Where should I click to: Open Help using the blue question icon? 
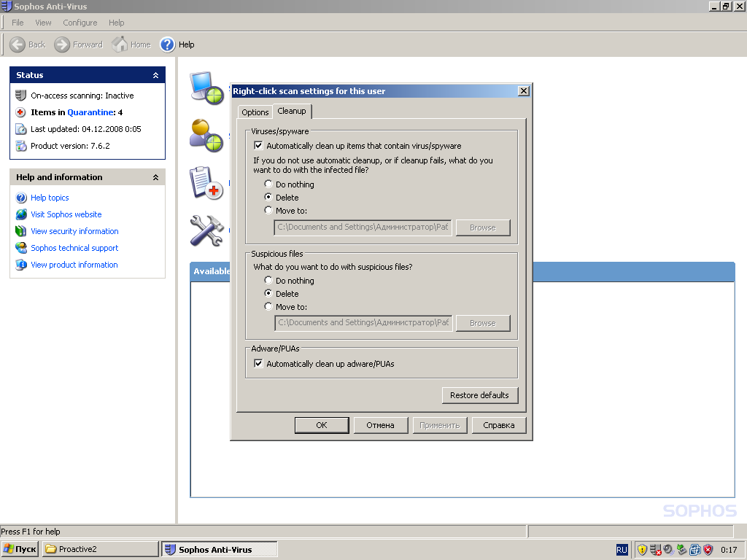coord(167,44)
